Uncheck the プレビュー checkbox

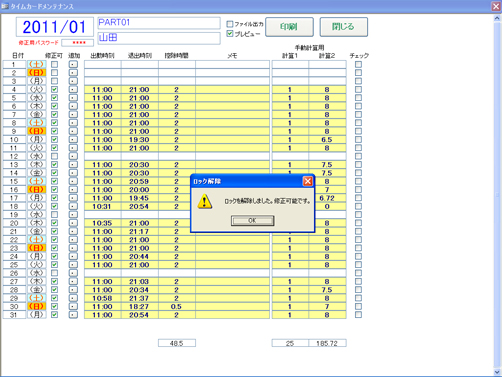click(230, 34)
